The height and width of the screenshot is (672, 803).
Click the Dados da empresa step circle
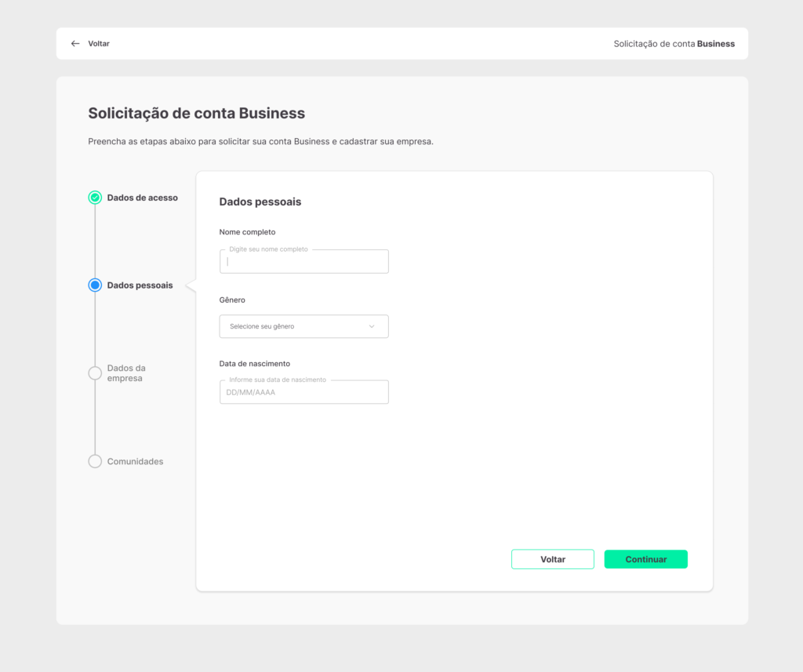[x=95, y=373]
